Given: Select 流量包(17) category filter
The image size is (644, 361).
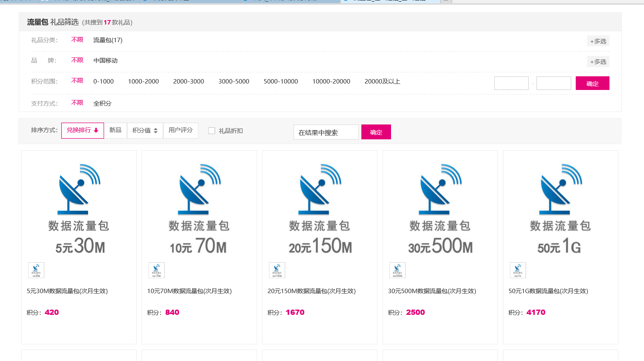Looking at the screenshot, I should pos(108,40).
